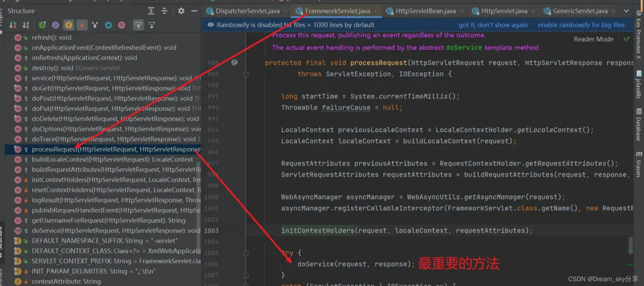The height and width of the screenshot is (286, 644).
Task: Click the eye icon in Rainbowify banner
Action: pyautogui.click(x=211, y=25)
